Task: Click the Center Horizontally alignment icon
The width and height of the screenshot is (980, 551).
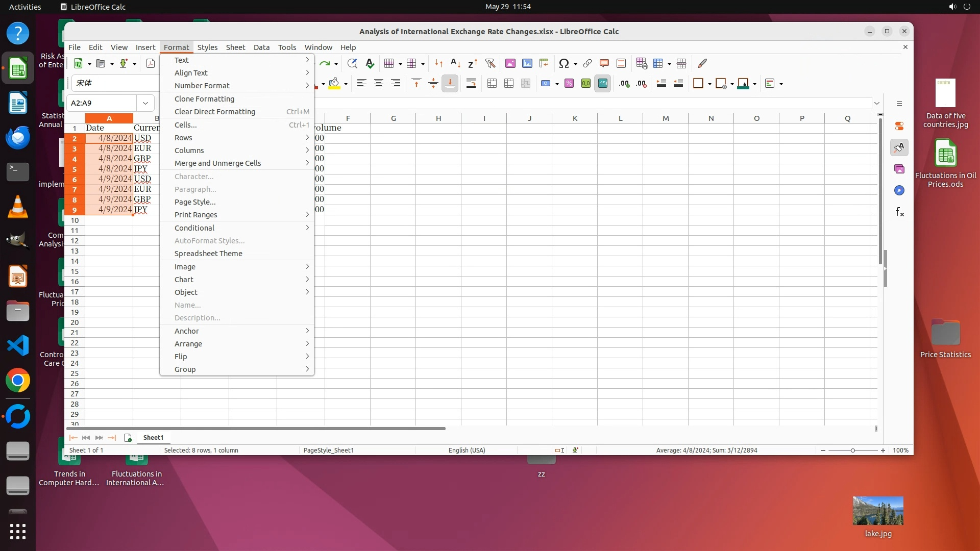Action: tap(378, 84)
